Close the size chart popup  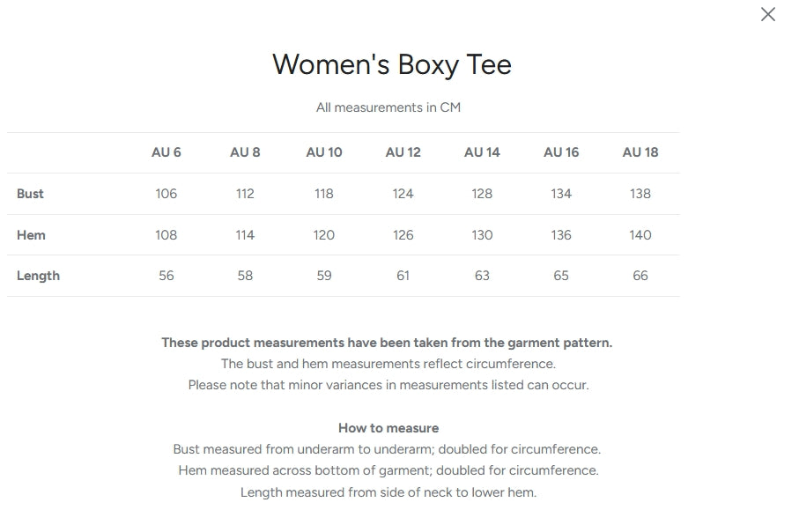coord(768,14)
